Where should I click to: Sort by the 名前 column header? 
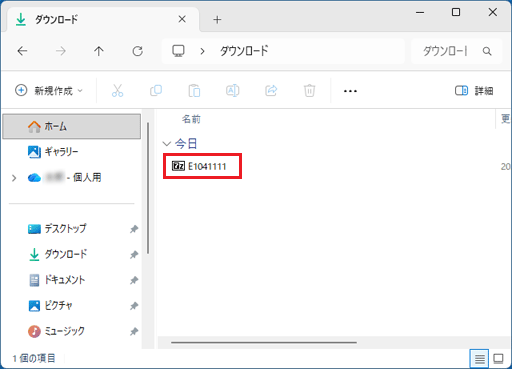pos(191,119)
